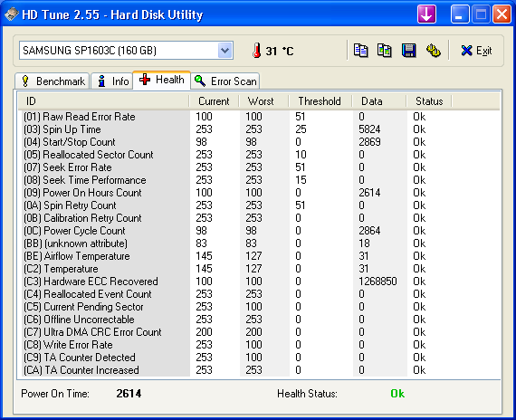
Task: Switch to the Benchmark tab
Action: tap(53, 81)
